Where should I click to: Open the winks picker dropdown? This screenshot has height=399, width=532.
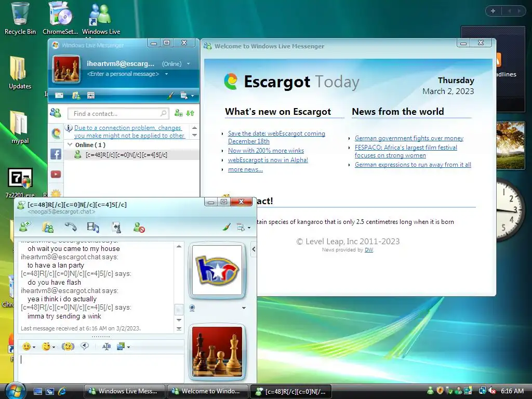click(x=48, y=347)
